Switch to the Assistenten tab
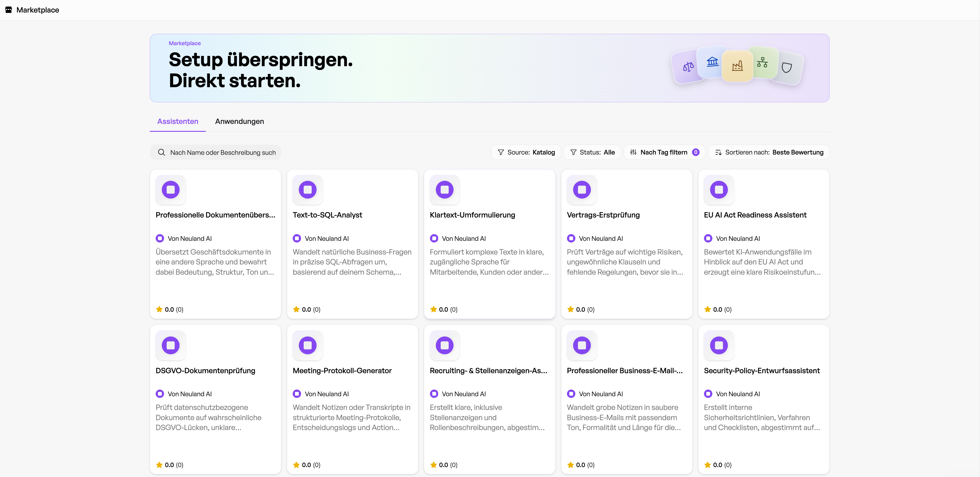 tap(178, 121)
